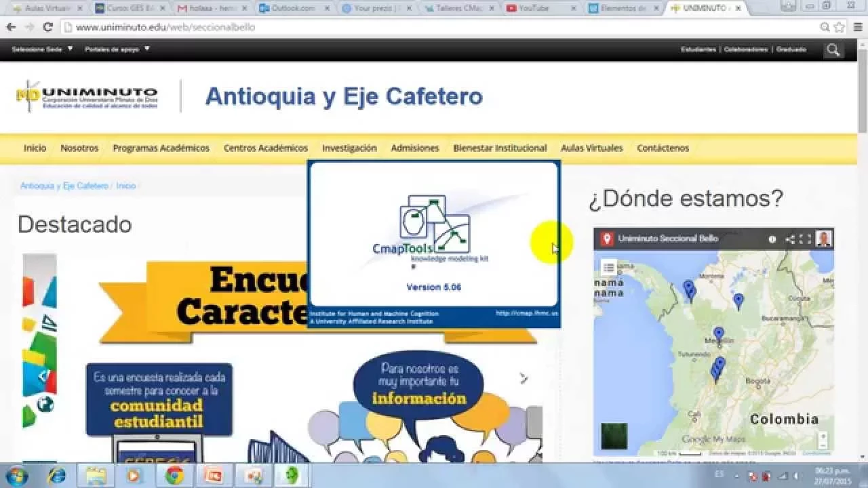
Task: Open the site search magnifier icon
Action: pyautogui.click(x=833, y=49)
